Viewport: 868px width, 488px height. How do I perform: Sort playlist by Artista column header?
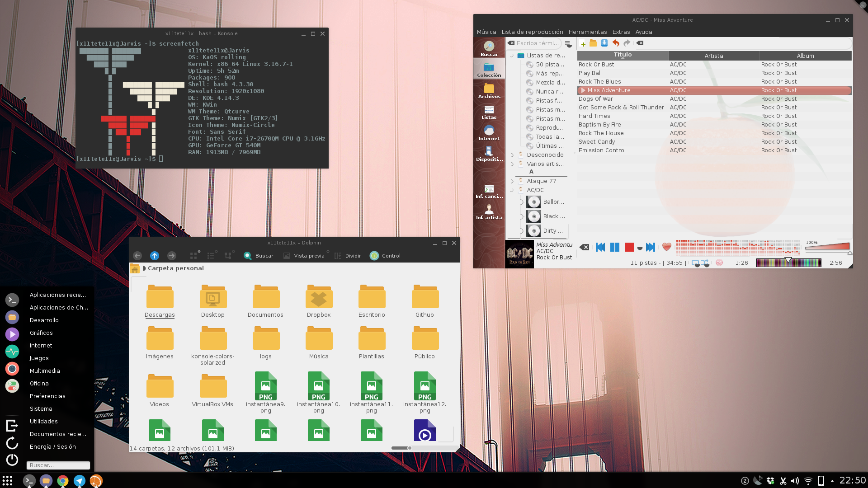714,56
